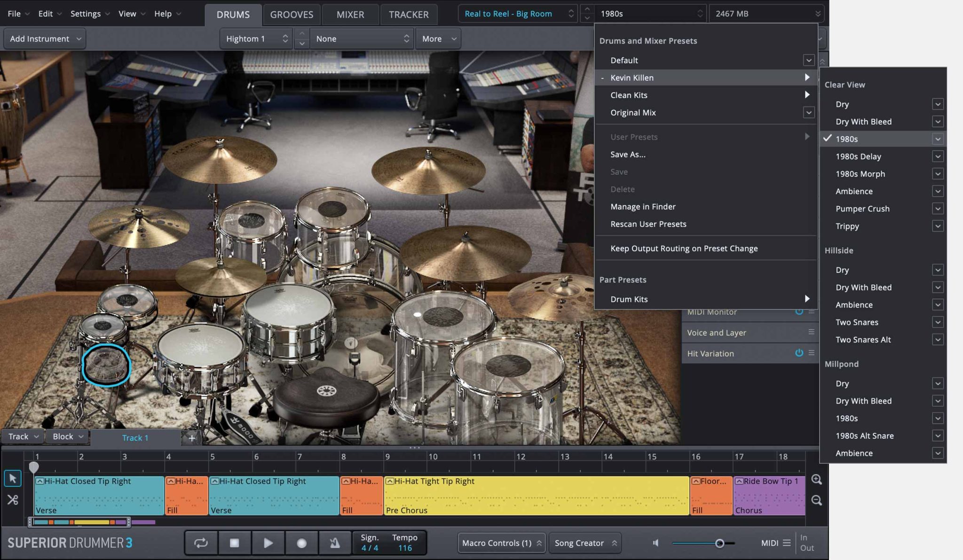Viewport: 963px width, 560px height.
Task: Open Clear View Dry options arrow
Action: [x=938, y=104]
